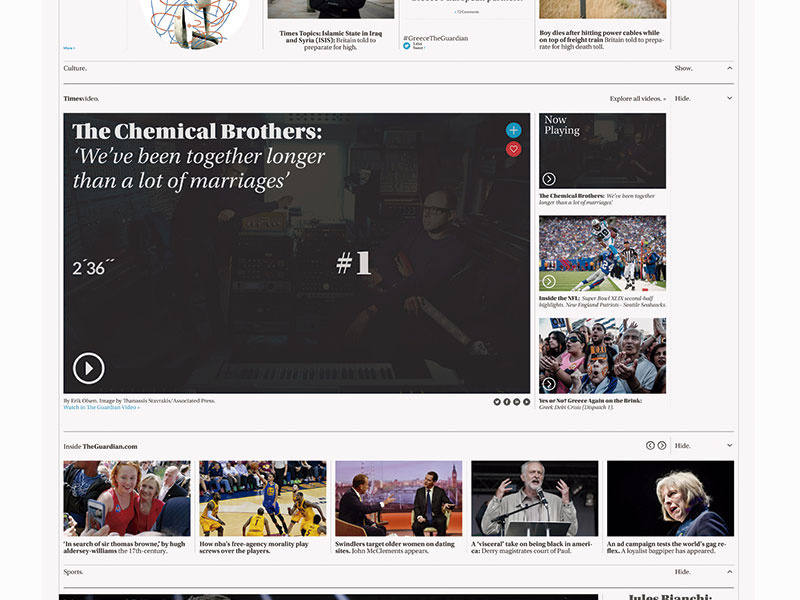
Task: Play the Chemical Brothers main video
Action: pos(89,368)
